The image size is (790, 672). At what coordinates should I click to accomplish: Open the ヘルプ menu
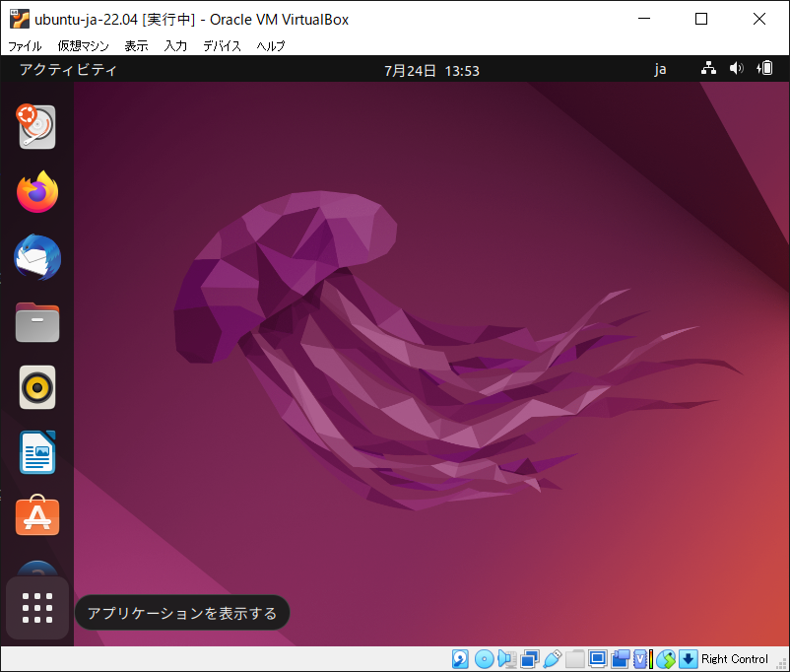pos(271,46)
